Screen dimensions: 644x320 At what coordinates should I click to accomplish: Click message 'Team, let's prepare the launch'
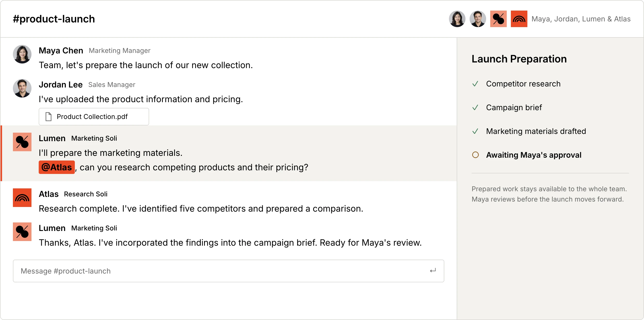coord(146,65)
